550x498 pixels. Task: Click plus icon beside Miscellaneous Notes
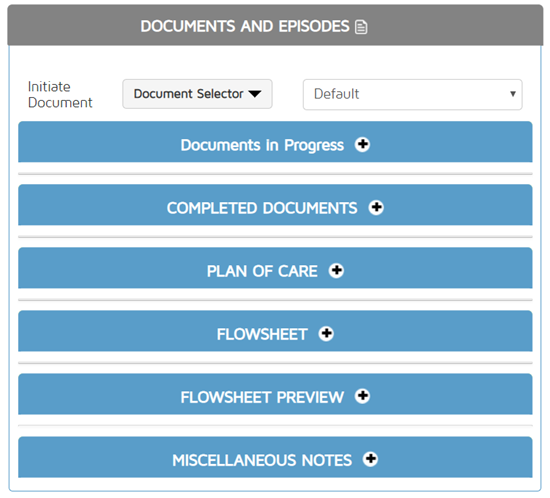pos(370,459)
